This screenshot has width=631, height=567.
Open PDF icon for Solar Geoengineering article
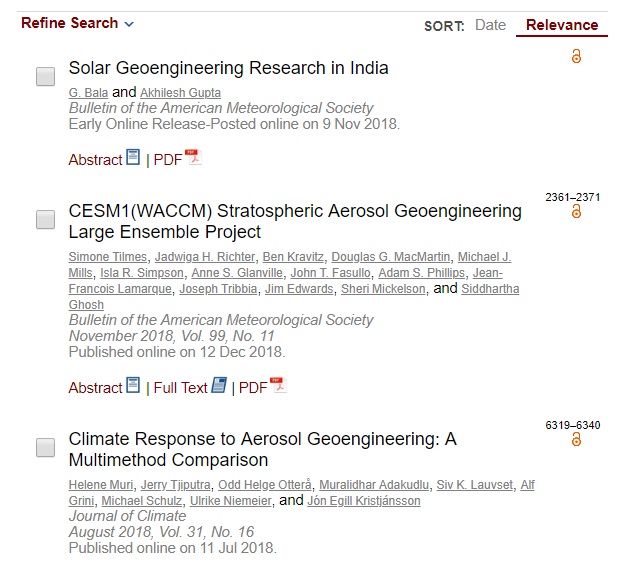(x=193, y=157)
